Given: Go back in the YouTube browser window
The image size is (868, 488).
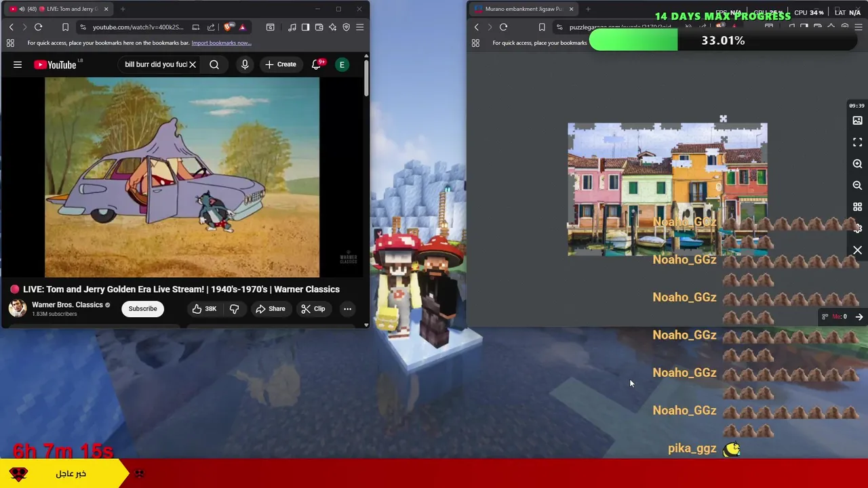Looking at the screenshot, I should point(11,27).
